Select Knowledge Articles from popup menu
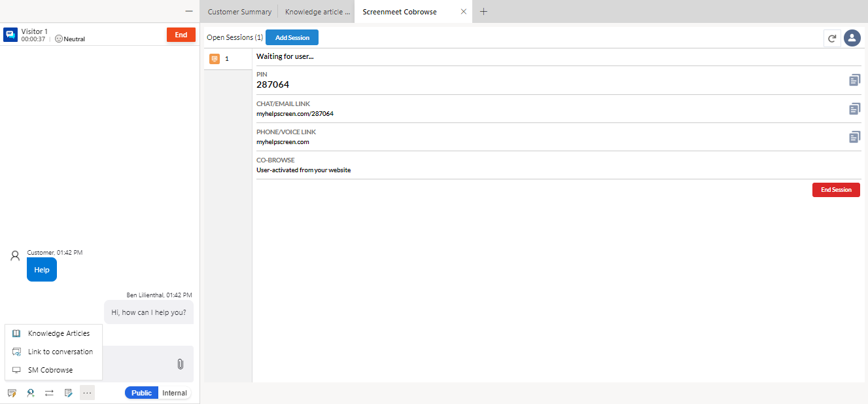868x404 pixels. pos(54,333)
